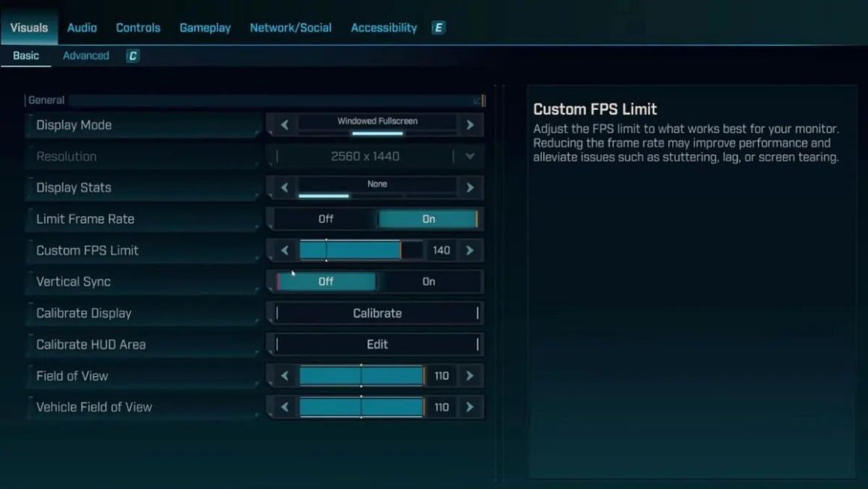This screenshot has height=489, width=868.
Task: Click the Field of View slider bar
Action: tap(362, 376)
